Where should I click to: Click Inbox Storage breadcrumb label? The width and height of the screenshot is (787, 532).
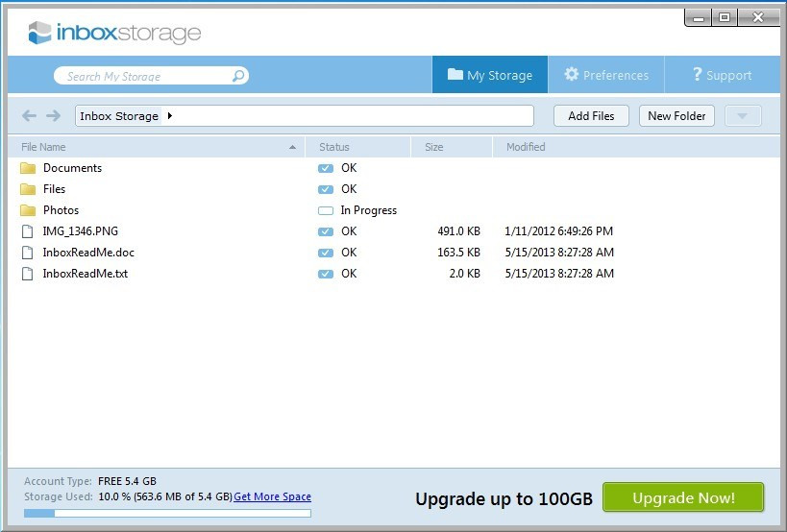(x=119, y=116)
